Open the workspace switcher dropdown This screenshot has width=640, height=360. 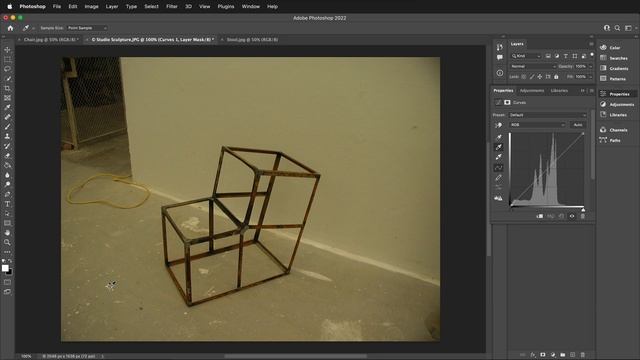[630, 28]
